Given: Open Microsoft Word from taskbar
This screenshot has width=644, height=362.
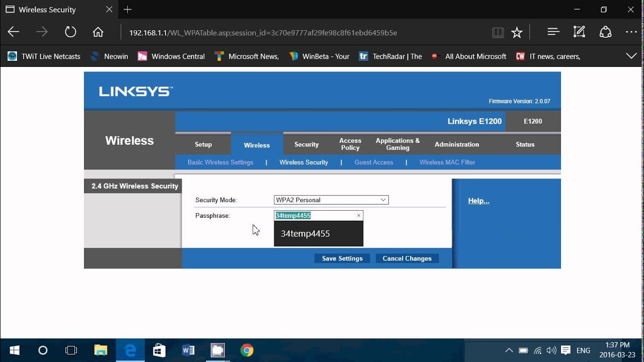Looking at the screenshot, I should [x=188, y=350].
